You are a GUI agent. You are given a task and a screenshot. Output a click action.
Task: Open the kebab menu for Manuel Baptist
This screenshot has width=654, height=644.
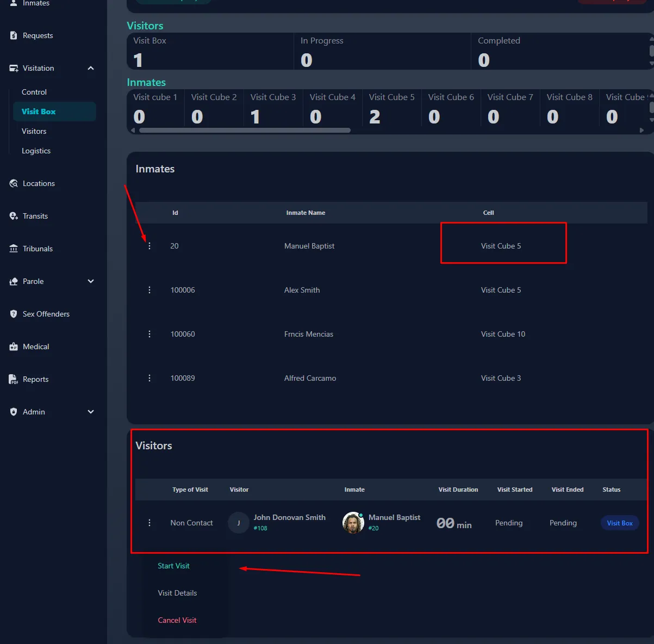click(x=150, y=246)
